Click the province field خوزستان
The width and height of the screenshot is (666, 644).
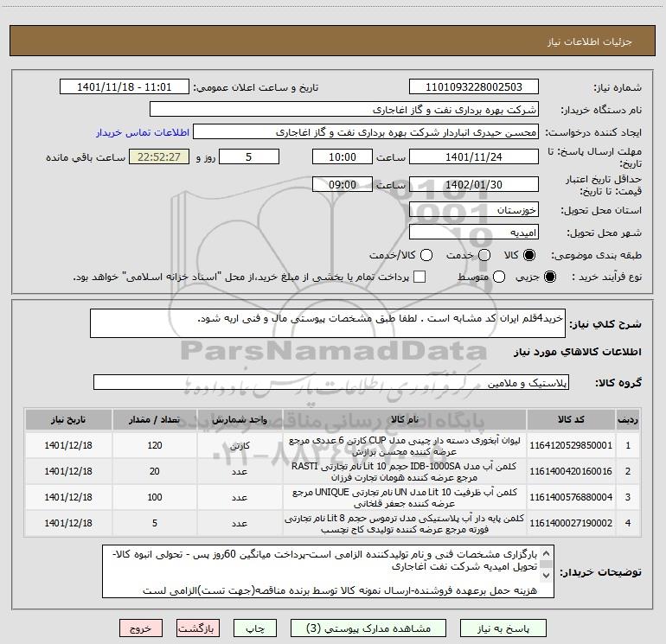(474, 210)
